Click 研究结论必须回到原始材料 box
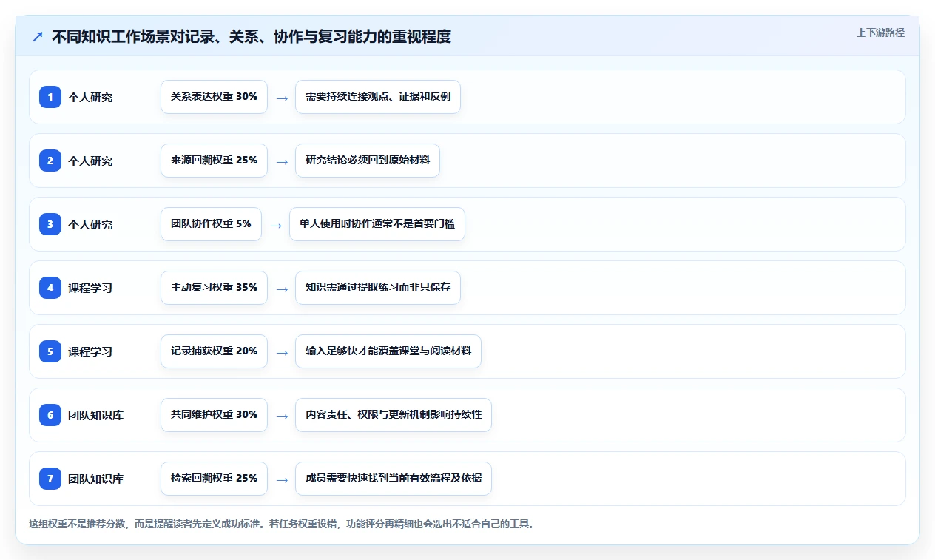The width and height of the screenshot is (935, 560). 368,161
